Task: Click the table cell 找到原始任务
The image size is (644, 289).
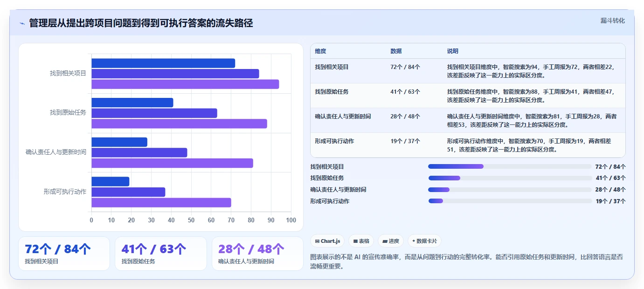Action: (x=332, y=91)
